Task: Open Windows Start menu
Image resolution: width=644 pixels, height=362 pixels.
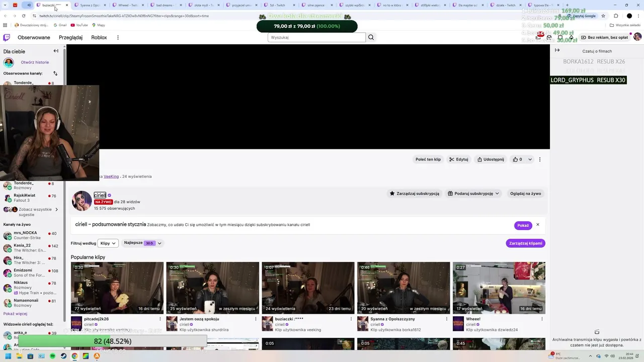Action: point(8,356)
